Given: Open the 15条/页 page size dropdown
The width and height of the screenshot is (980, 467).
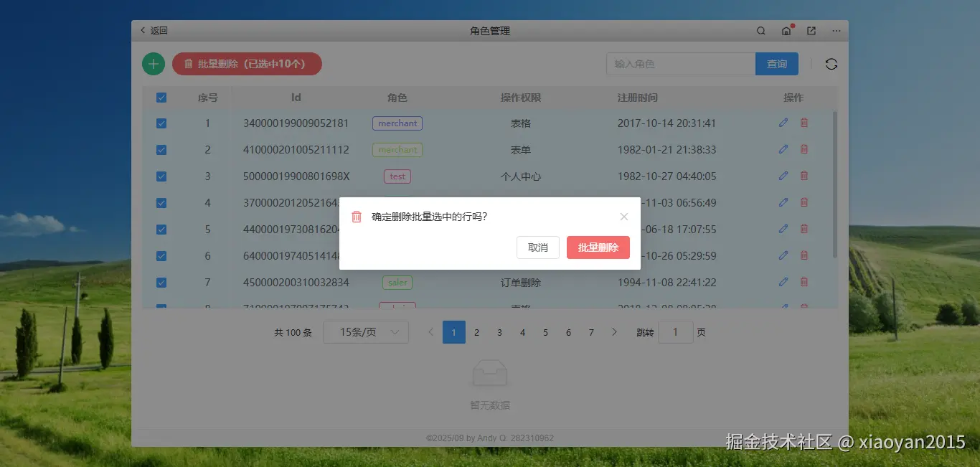Looking at the screenshot, I should tap(366, 332).
